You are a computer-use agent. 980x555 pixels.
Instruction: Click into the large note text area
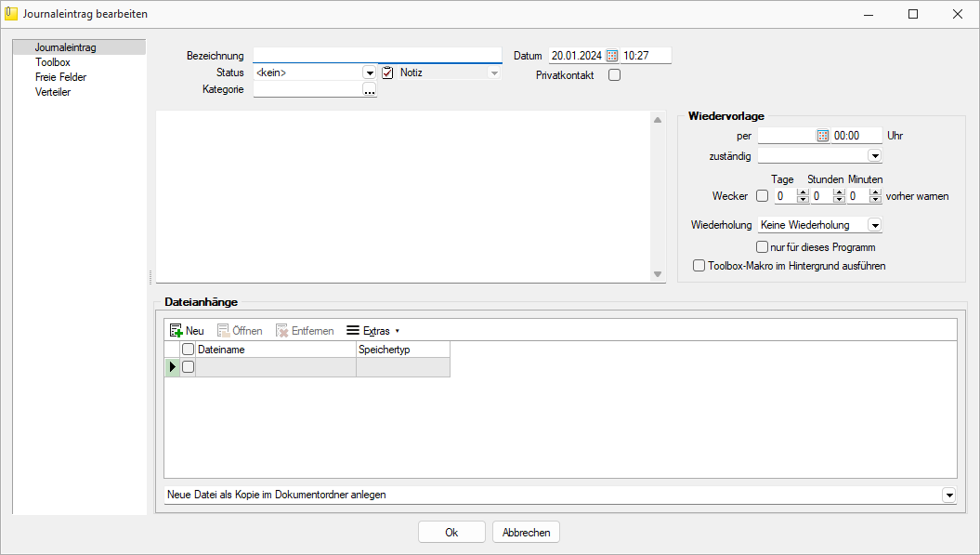403,196
